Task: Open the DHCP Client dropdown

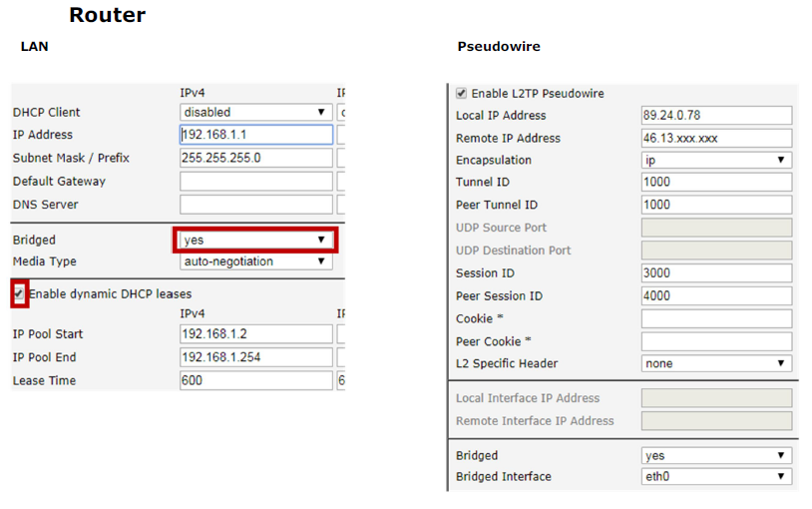Action: click(x=256, y=113)
